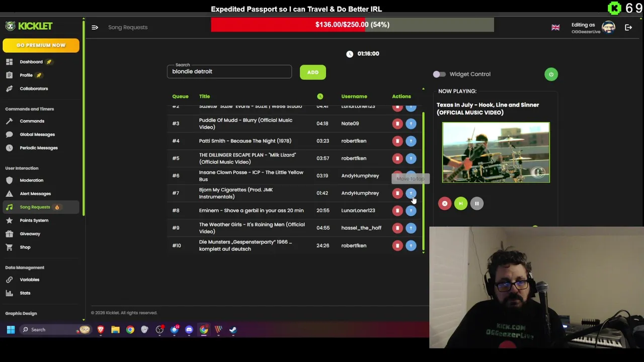Viewport: 644px width, 362px height.
Task: Open Brave browser from taskbar
Action: [101, 330]
